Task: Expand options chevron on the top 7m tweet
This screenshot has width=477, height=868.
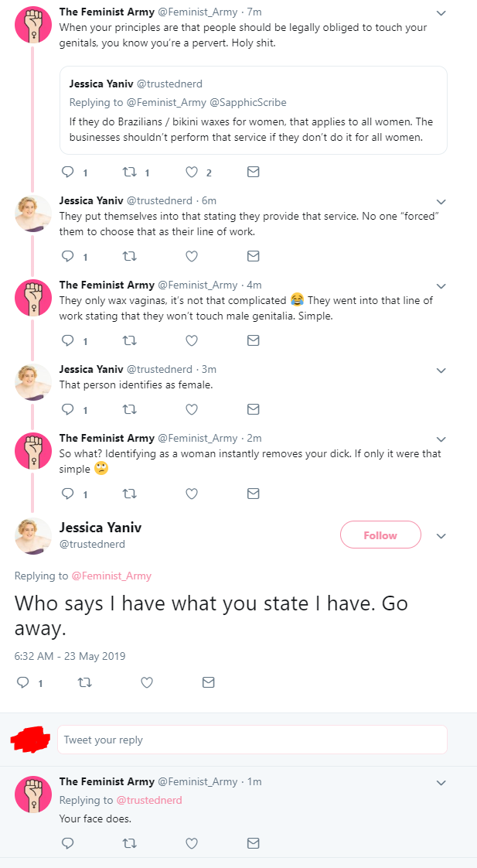Action: point(441,12)
